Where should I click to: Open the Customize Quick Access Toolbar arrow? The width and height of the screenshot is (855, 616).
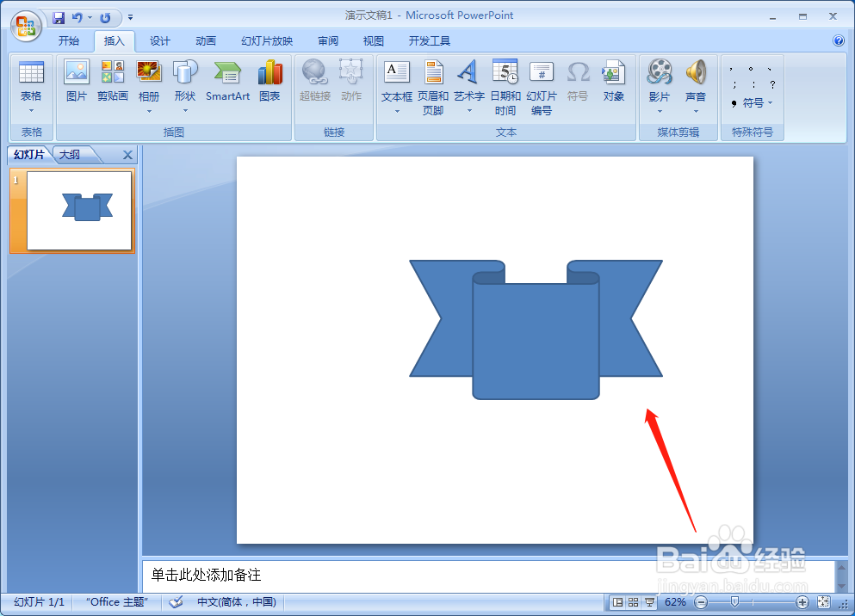tap(130, 17)
